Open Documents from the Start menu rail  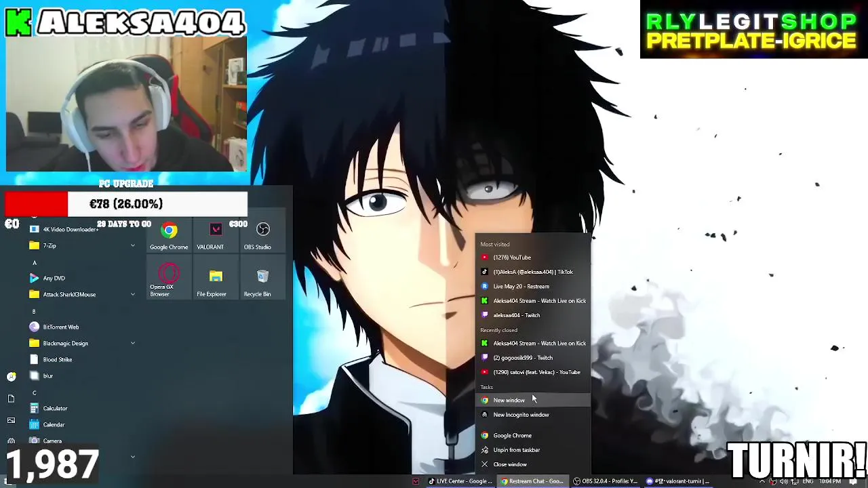pyautogui.click(x=11, y=399)
